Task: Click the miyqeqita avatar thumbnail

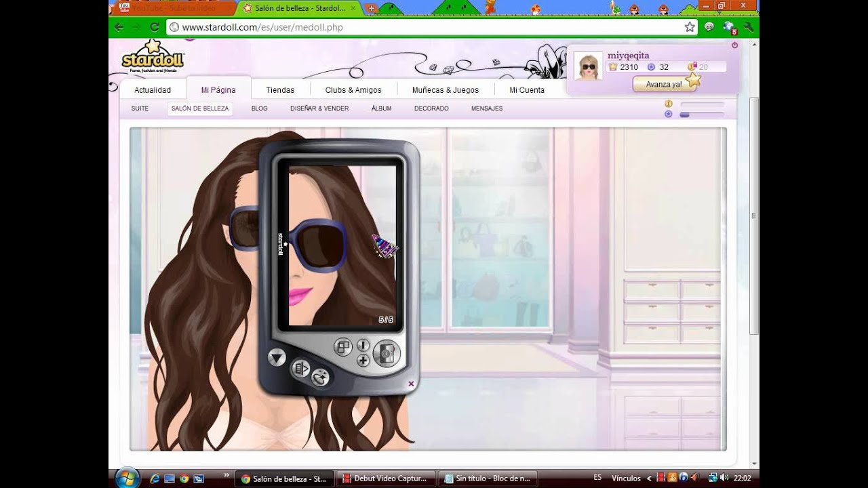Action: tap(588, 66)
